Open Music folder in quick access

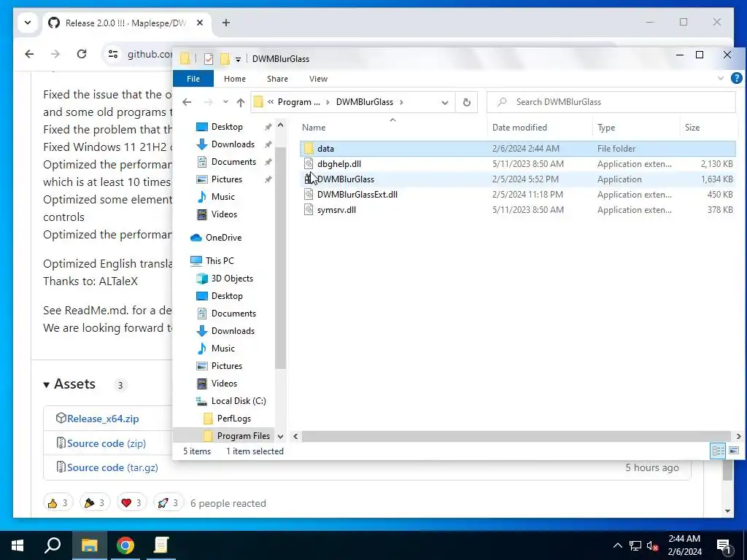tap(223, 197)
